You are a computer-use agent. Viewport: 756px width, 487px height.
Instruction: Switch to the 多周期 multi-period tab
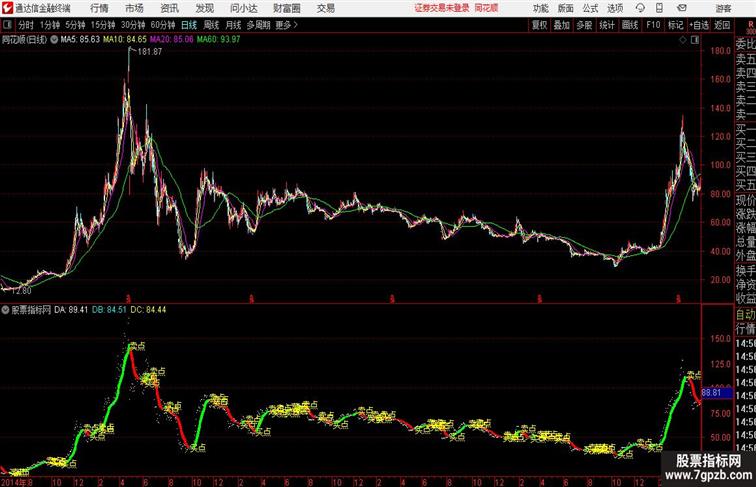tap(258, 25)
